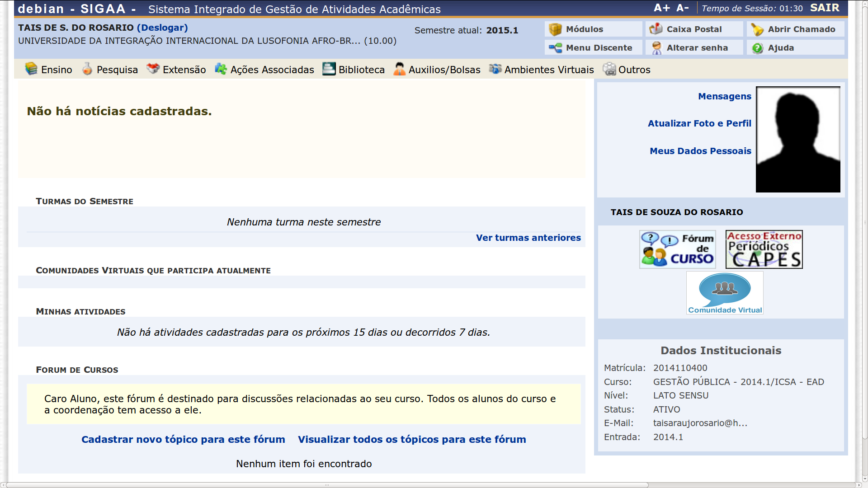
Task: Click Ver turmas anteriores link
Action: (528, 238)
